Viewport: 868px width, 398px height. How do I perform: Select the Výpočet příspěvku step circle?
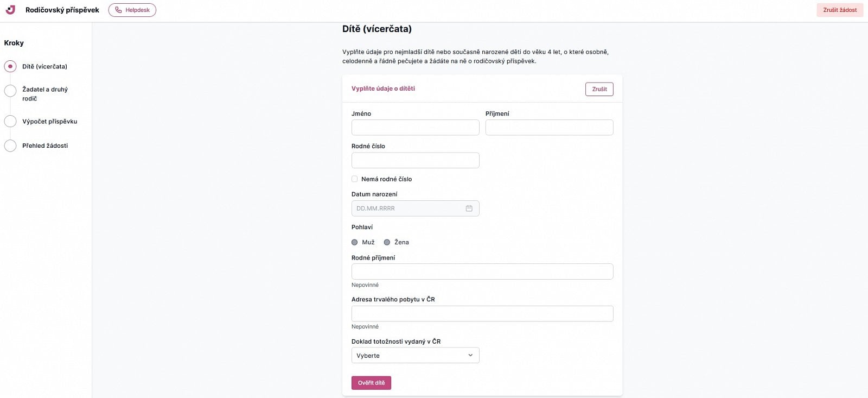point(10,121)
